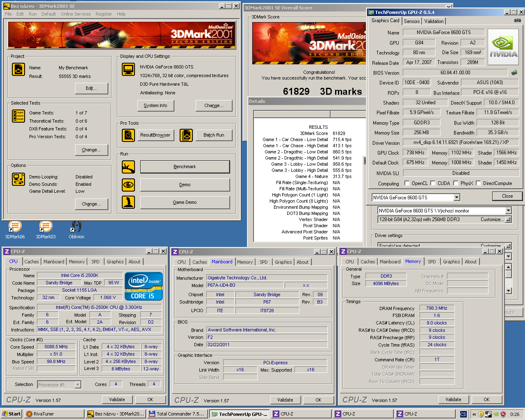This screenshot has height=420, width=525.
Task: Switch to RivaTuner in the taskbar
Action: pos(54,414)
